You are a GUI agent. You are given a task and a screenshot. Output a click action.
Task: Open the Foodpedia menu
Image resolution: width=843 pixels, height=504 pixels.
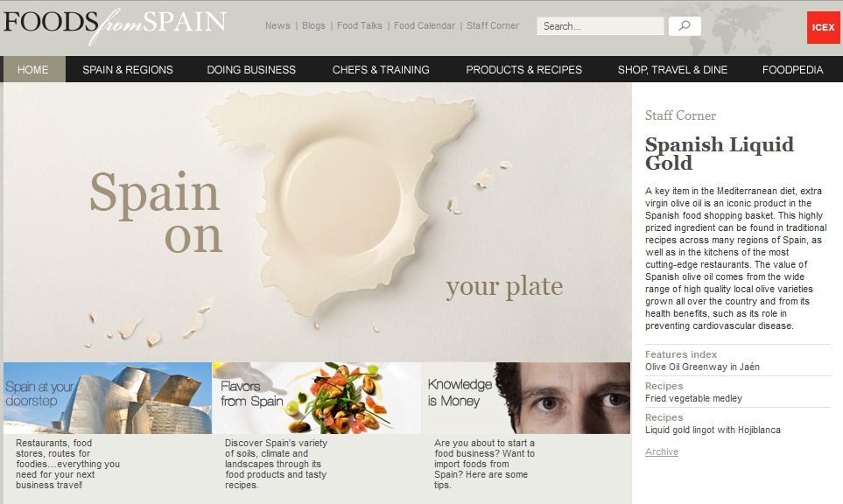click(x=792, y=69)
